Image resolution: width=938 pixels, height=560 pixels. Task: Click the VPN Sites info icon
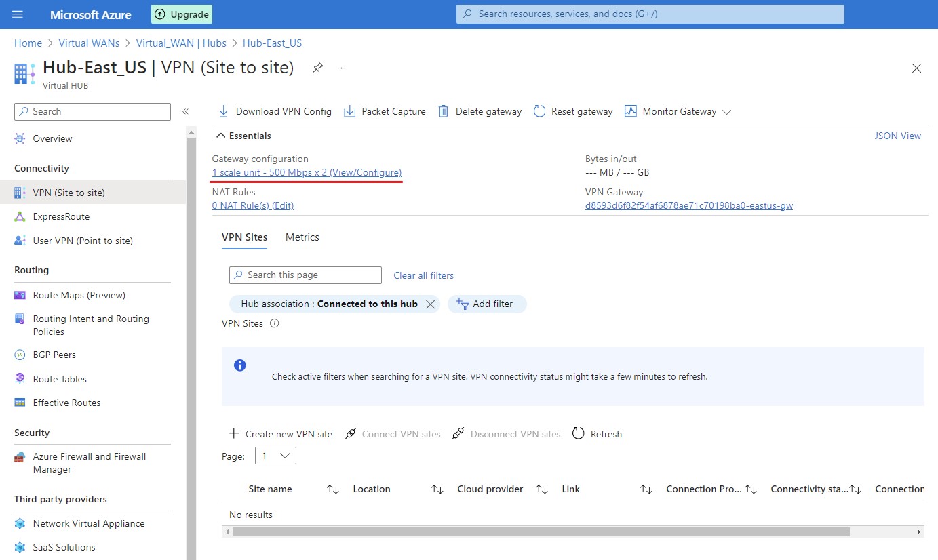coord(275,323)
